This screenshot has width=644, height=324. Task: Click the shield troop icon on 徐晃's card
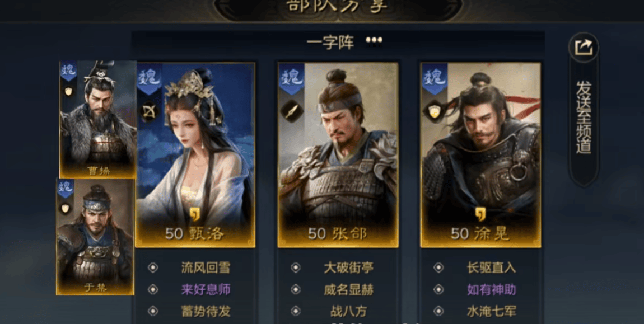tap(435, 111)
